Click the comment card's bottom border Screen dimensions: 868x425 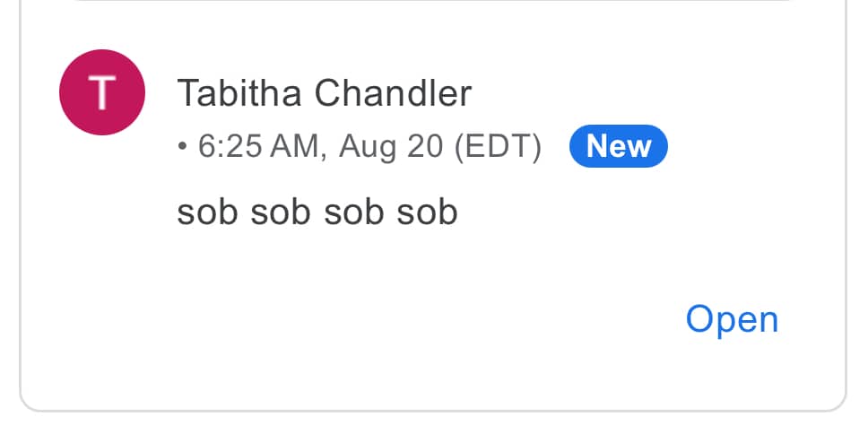[x=433, y=411]
